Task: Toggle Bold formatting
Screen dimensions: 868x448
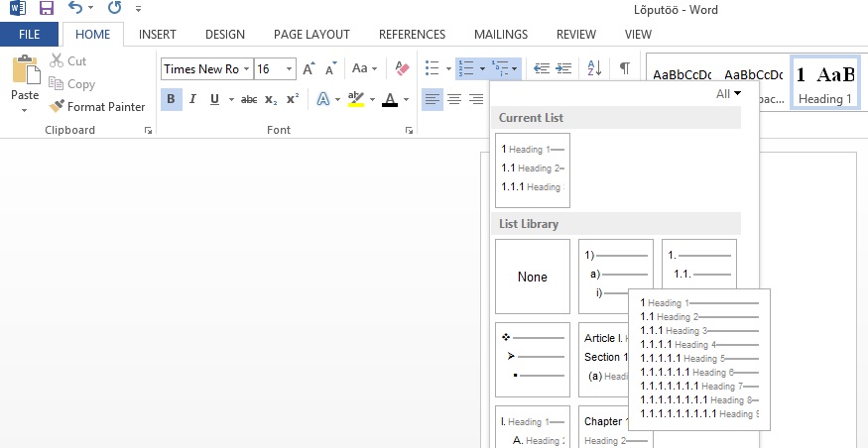Action: click(171, 99)
